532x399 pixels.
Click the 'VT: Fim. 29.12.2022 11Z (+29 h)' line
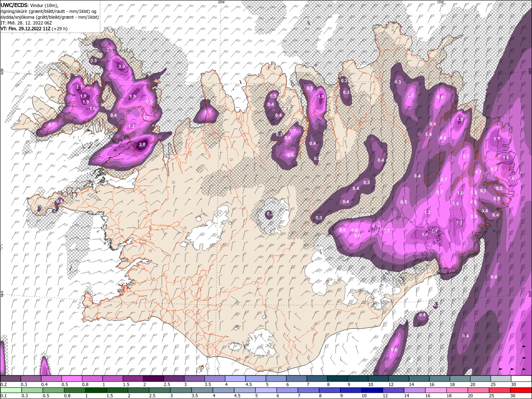click(x=34, y=29)
